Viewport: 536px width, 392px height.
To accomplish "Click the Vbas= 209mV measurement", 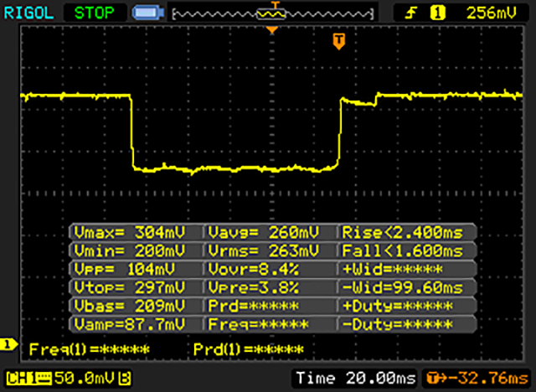I will [x=130, y=306].
